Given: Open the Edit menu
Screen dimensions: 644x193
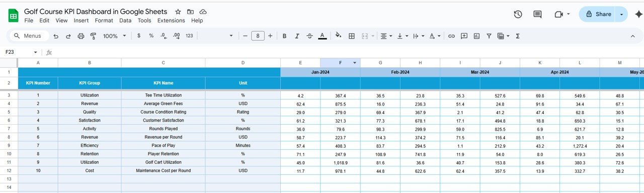Looking at the screenshot, I should click(x=44, y=21).
